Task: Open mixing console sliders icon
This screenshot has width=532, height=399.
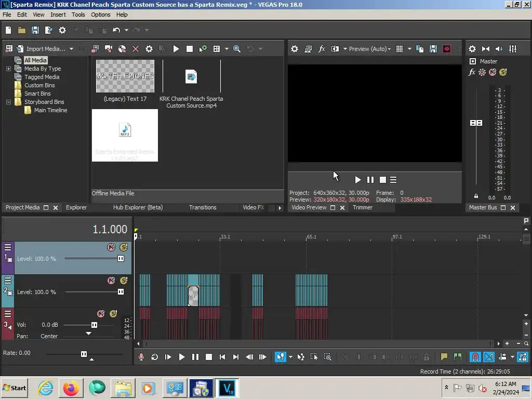Action: pos(513,49)
